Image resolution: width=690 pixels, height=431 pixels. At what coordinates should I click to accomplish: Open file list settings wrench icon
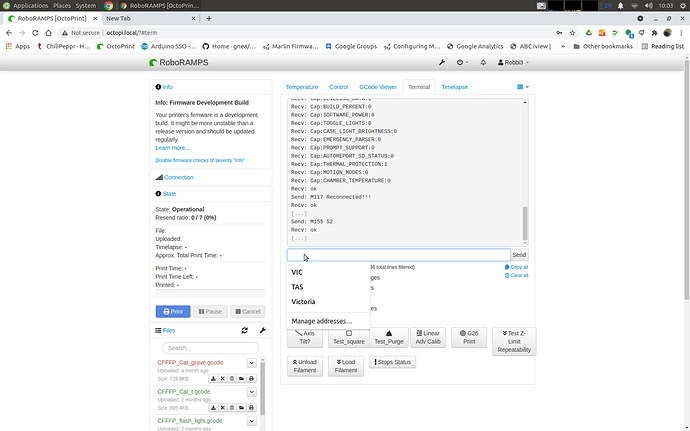click(x=263, y=330)
